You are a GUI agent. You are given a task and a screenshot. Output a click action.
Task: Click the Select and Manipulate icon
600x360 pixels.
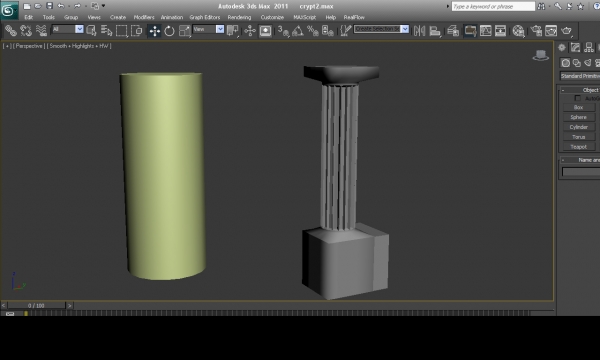click(250, 30)
